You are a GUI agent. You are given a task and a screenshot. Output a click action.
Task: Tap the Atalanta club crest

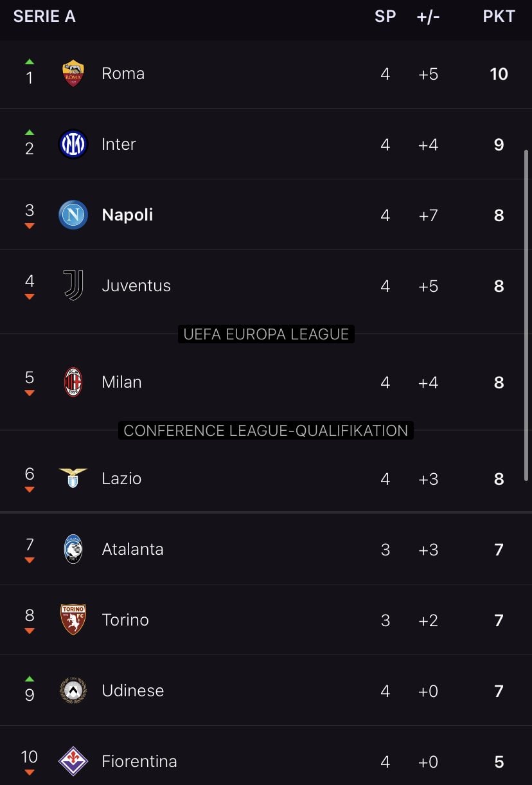(73, 549)
